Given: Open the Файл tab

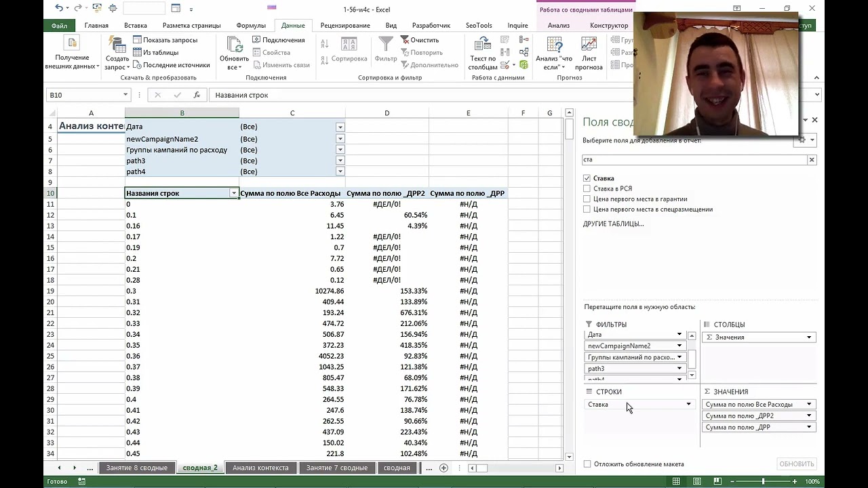Looking at the screenshot, I should coord(59,25).
